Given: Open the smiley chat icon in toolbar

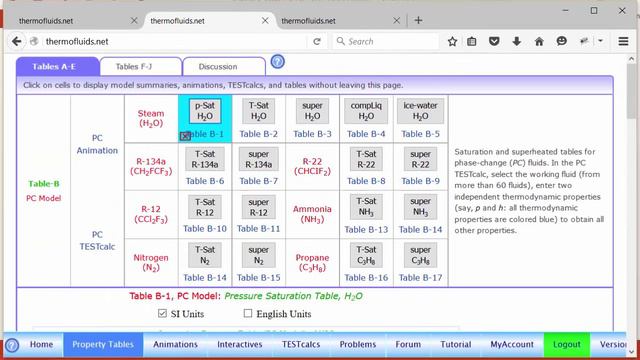Looking at the screenshot, I should tap(562, 41).
